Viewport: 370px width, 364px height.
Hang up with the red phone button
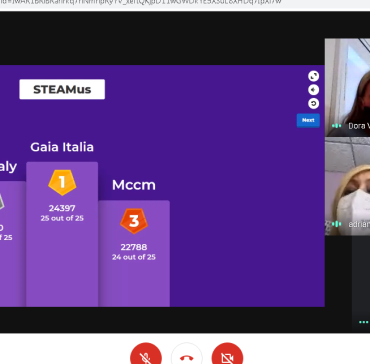coord(187,357)
